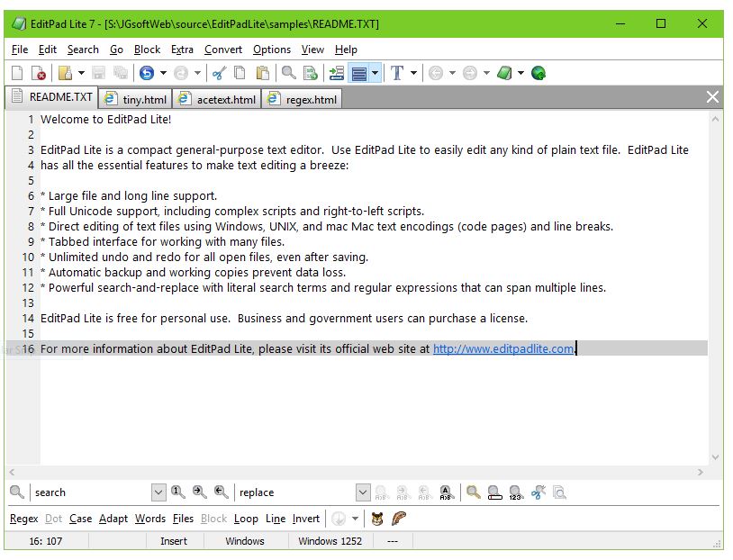Viewport: 733px width, 560px height.
Task: Expand the search terms dropdown
Action: click(x=158, y=492)
